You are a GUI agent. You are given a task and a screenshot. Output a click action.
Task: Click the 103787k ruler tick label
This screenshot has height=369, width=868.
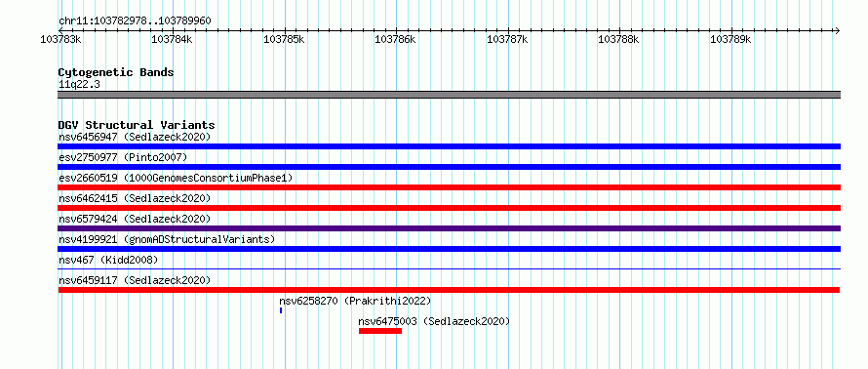coord(507,39)
